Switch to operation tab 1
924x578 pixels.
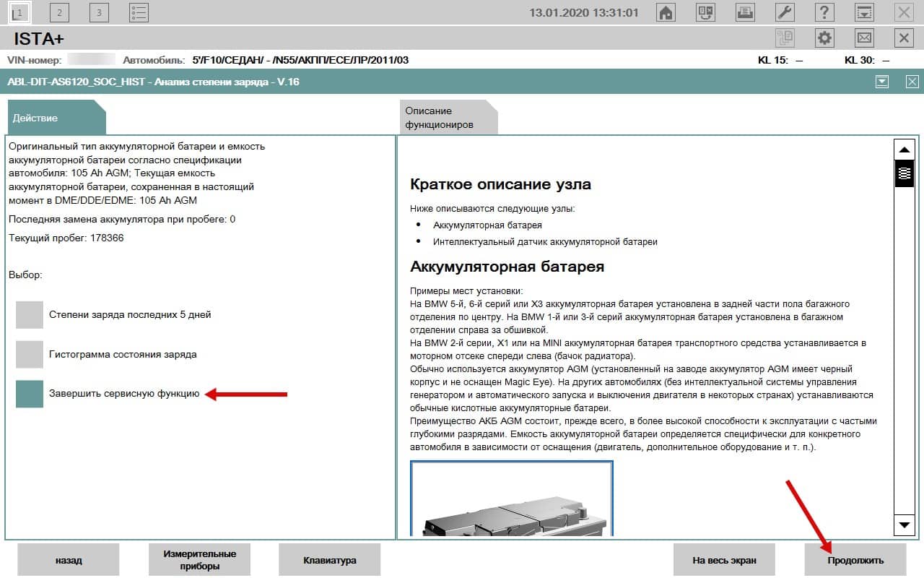pos(19,12)
